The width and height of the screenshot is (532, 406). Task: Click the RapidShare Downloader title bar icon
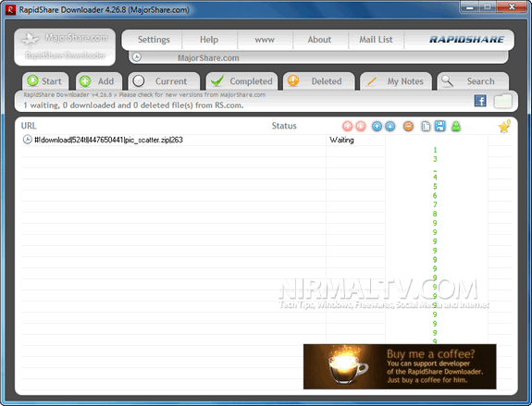(10, 9)
